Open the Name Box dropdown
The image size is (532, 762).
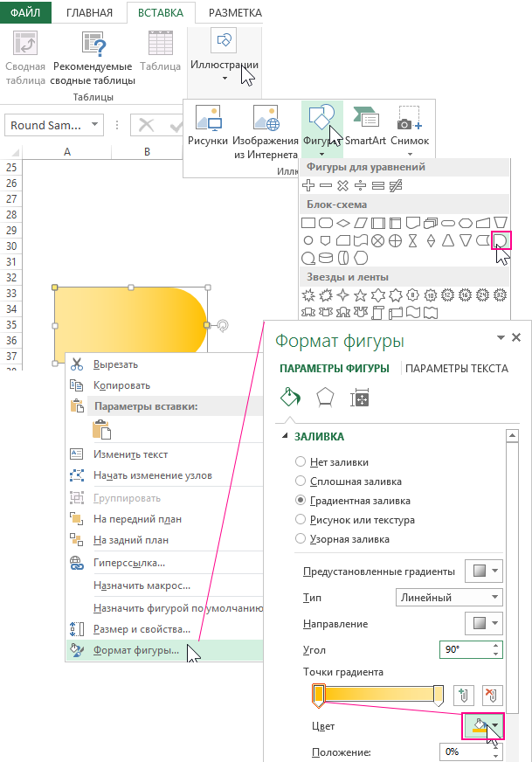tap(94, 125)
